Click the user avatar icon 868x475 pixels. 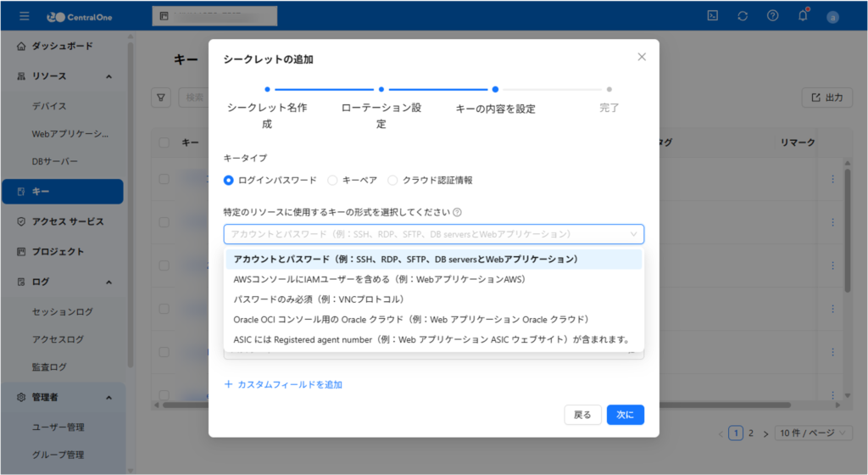pyautogui.click(x=832, y=16)
